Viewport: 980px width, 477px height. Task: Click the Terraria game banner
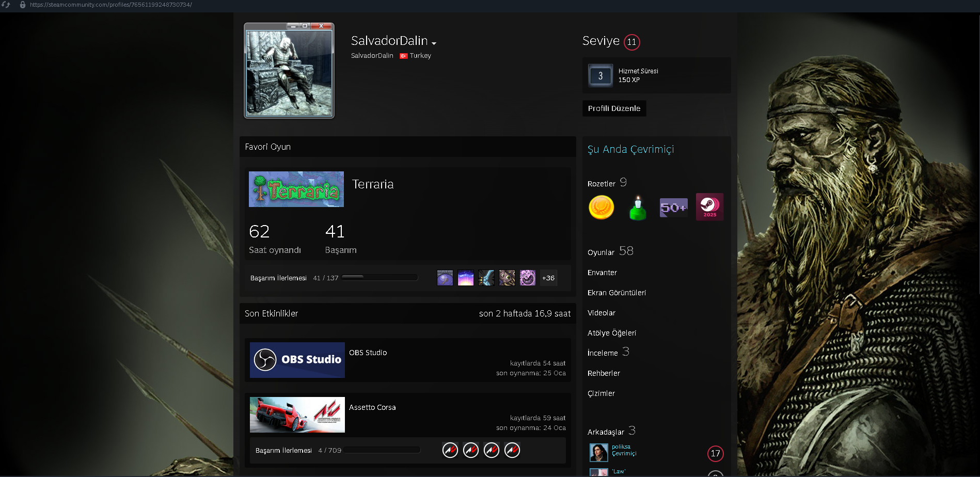pyautogui.click(x=296, y=189)
